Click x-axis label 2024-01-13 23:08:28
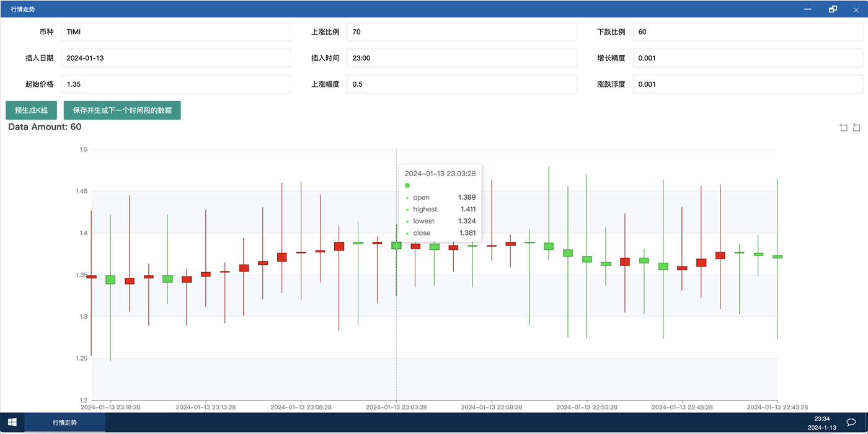The width and height of the screenshot is (868, 434). [301, 407]
